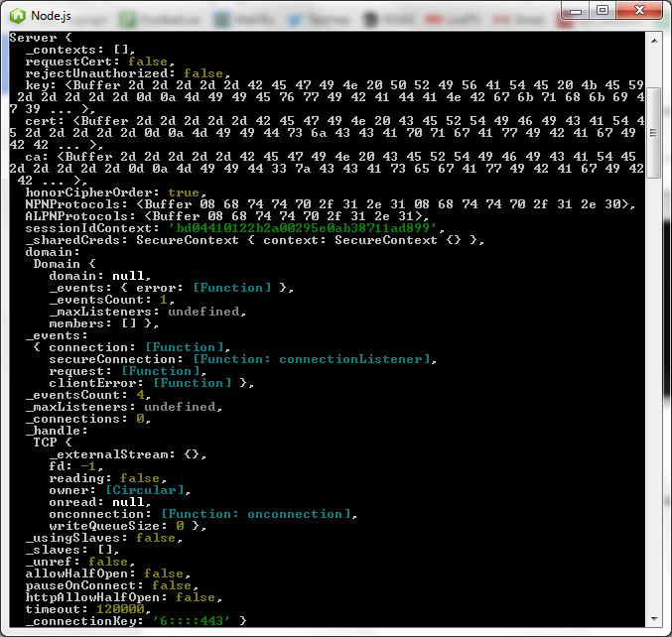672x637 pixels.
Task: Click the empty scrollbar track below thumb
Action: click(x=655, y=397)
